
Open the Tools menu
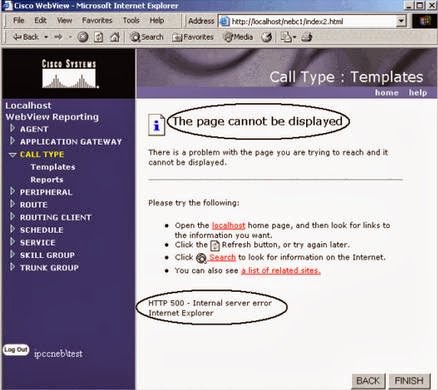pyautogui.click(x=131, y=21)
